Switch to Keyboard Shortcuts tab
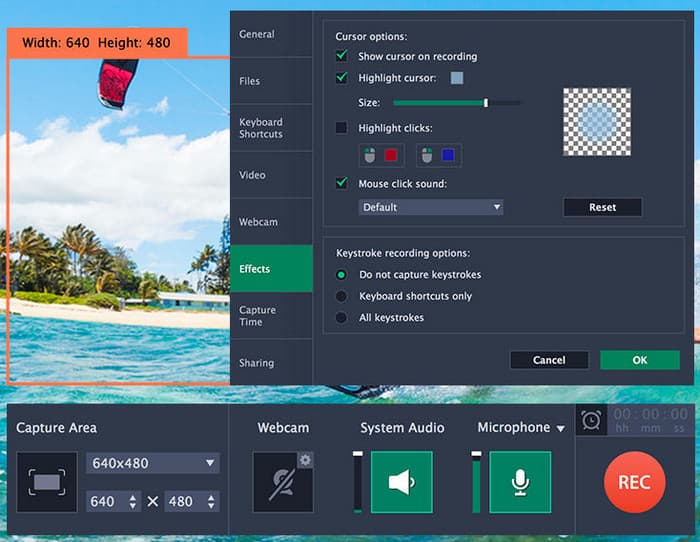700x542 pixels. [271, 128]
